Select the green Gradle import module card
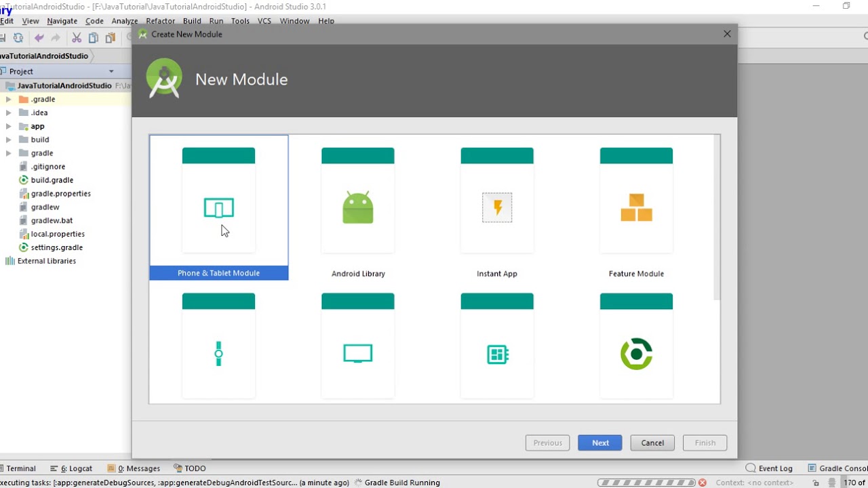Image resolution: width=868 pixels, height=488 pixels. pyautogui.click(x=636, y=347)
